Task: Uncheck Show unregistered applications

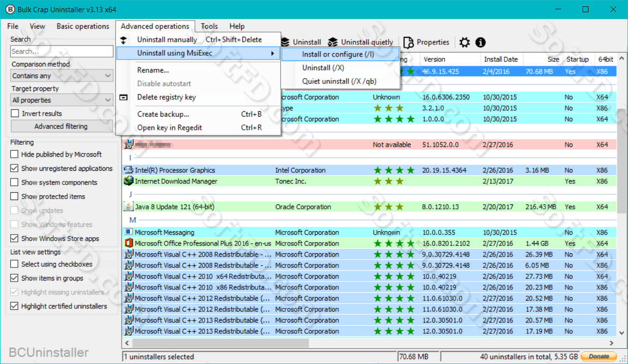Action: [x=15, y=168]
